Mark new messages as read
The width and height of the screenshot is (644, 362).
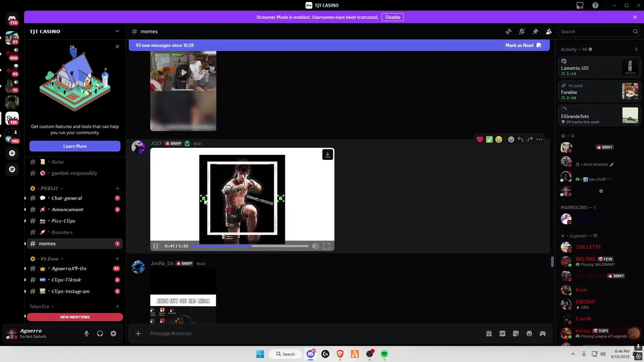tap(523, 45)
